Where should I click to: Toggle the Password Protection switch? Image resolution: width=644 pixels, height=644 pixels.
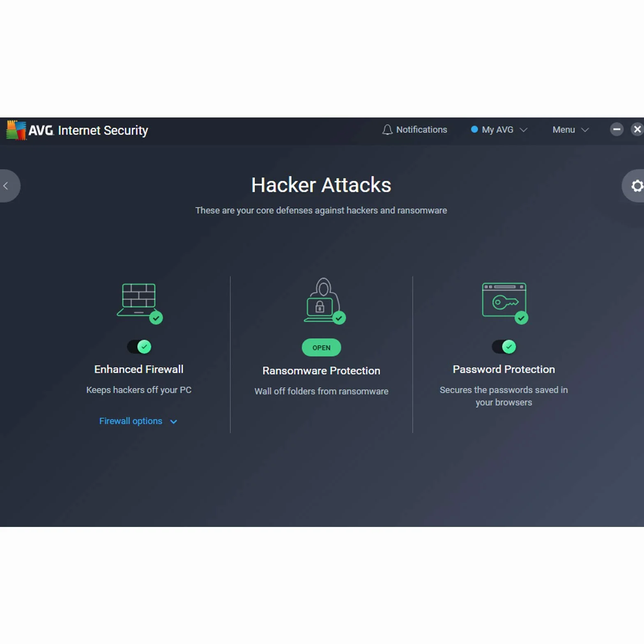point(504,347)
